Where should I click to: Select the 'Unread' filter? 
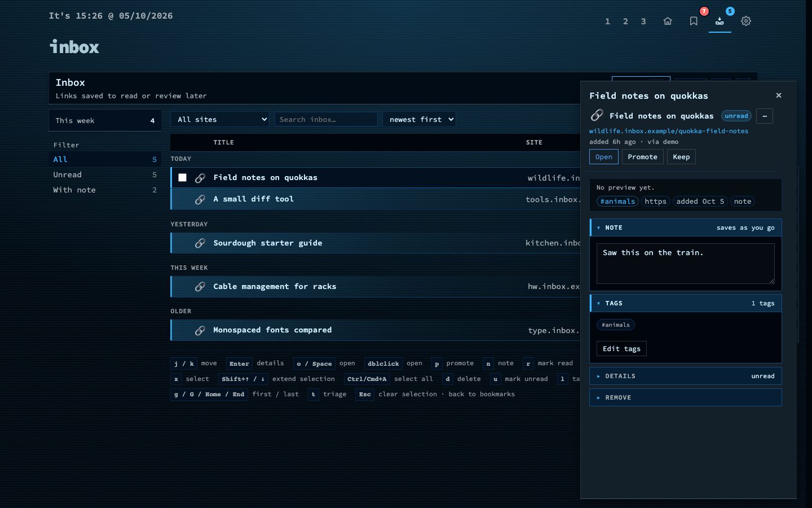(x=105, y=175)
